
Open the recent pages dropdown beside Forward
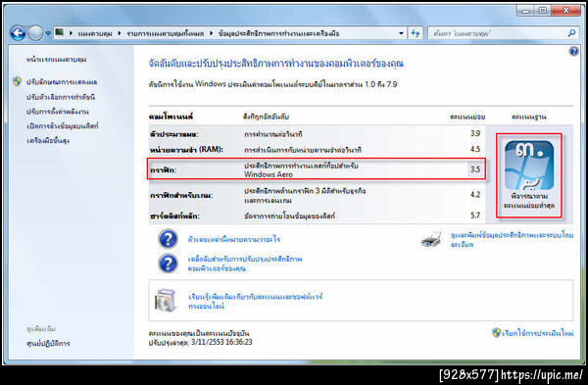pos(48,33)
